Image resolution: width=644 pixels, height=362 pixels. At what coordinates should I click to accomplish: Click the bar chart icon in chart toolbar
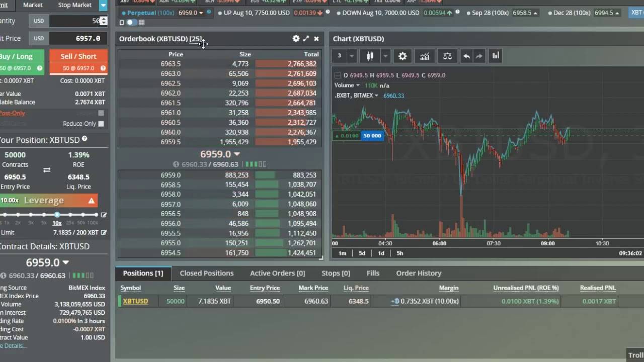[496, 56]
